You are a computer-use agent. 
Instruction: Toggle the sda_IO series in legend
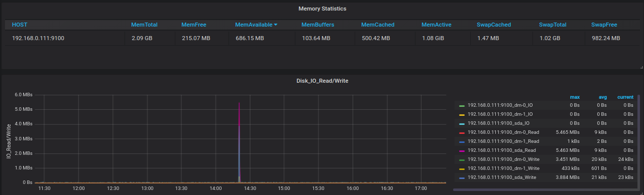coord(498,123)
